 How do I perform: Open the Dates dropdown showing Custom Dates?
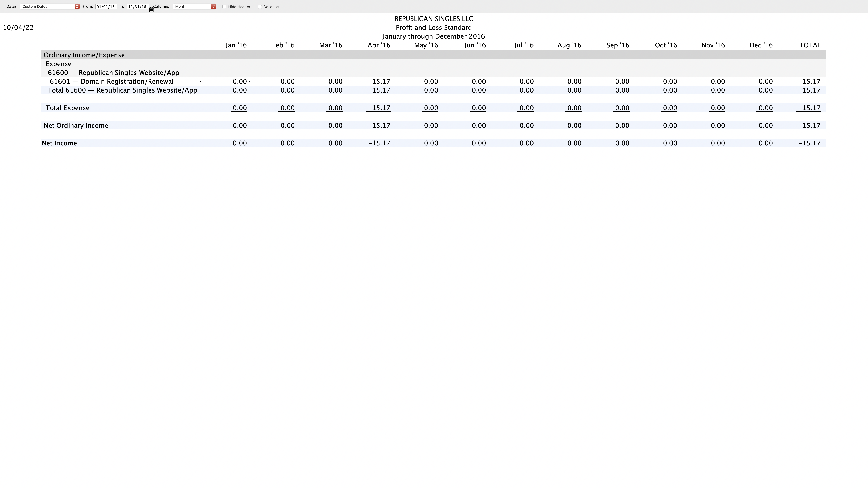pos(50,6)
